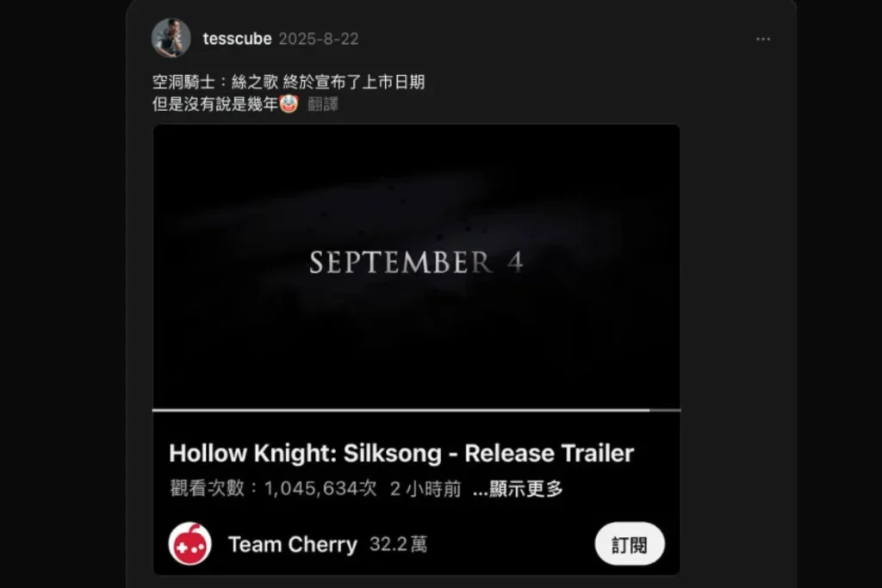This screenshot has width=882, height=588.
Task: Click the 2025-8-22 post date
Action: pyautogui.click(x=319, y=39)
